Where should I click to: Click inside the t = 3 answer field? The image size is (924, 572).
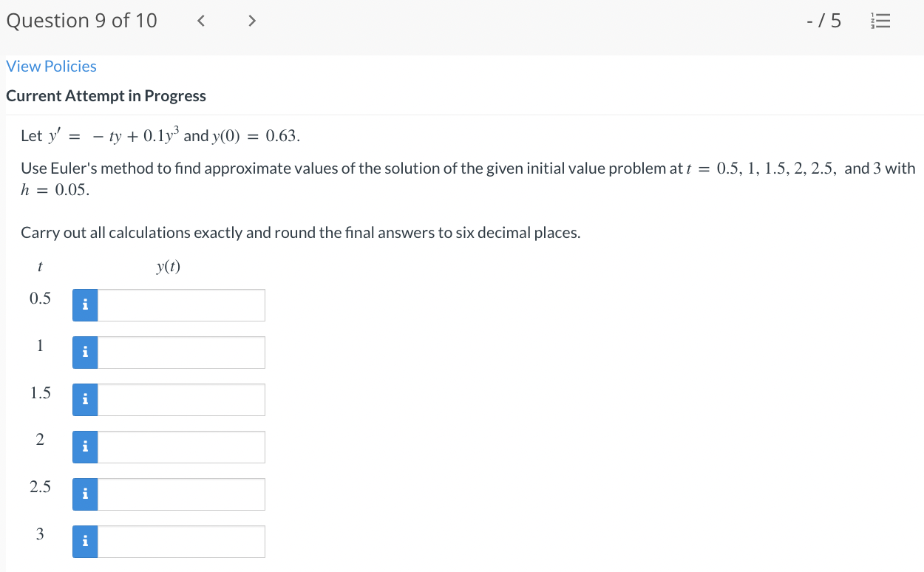(181, 541)
